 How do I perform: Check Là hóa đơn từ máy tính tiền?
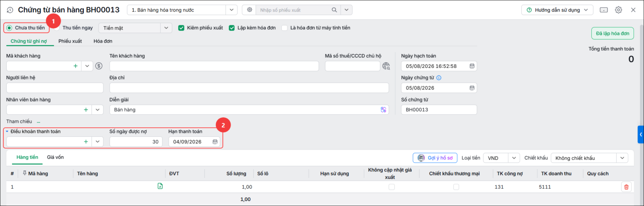(x=285, y=28)
